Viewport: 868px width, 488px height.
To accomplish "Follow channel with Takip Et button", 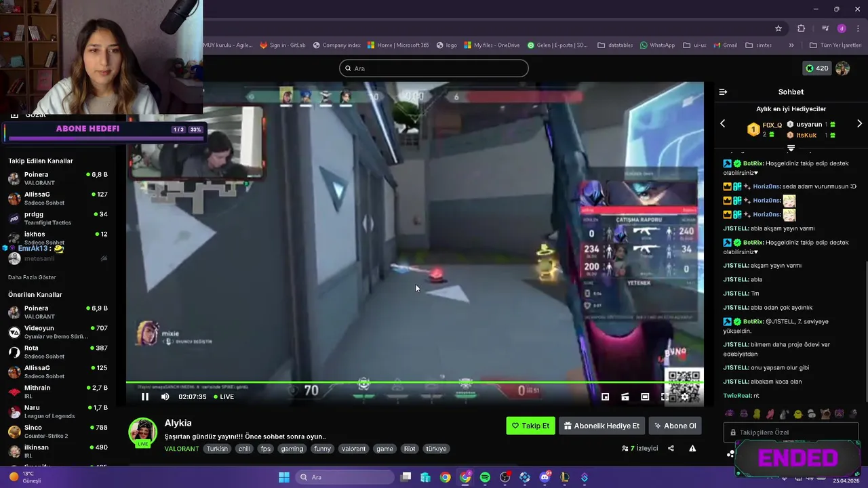I will point(530,426).
